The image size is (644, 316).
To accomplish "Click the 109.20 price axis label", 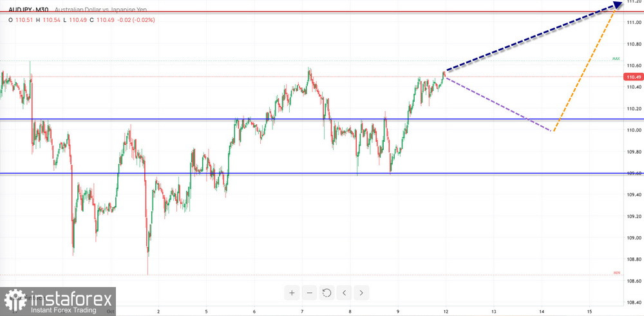I will [634, 216].
